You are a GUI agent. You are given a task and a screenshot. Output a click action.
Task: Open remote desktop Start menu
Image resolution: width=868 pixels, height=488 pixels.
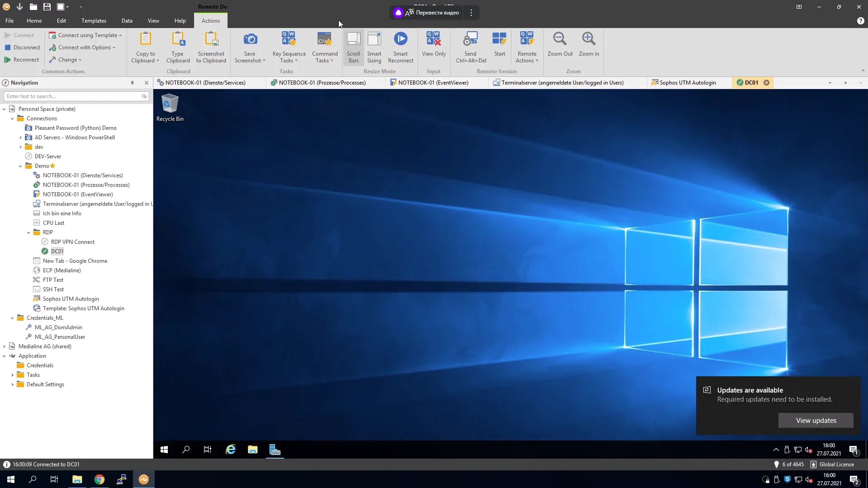click(164, 450)
